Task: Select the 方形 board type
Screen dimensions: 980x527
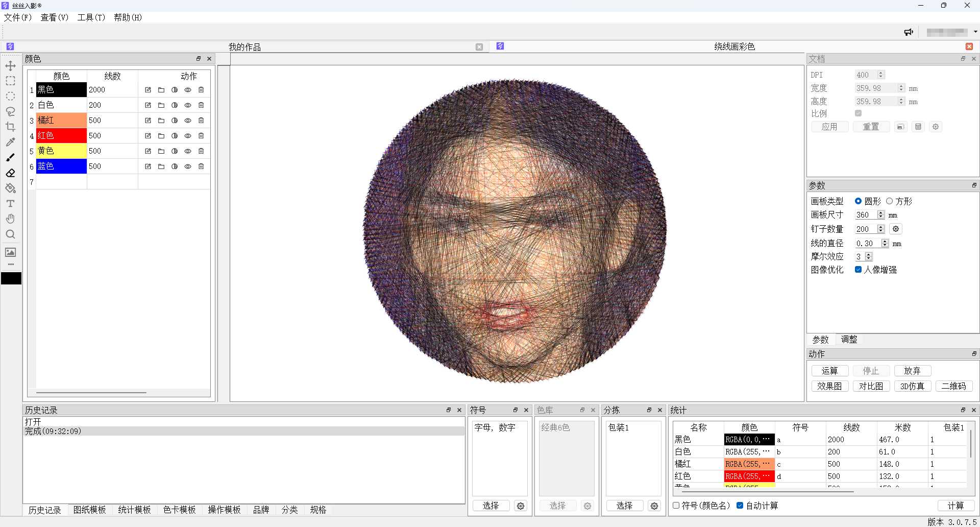Action: (890, 201)
